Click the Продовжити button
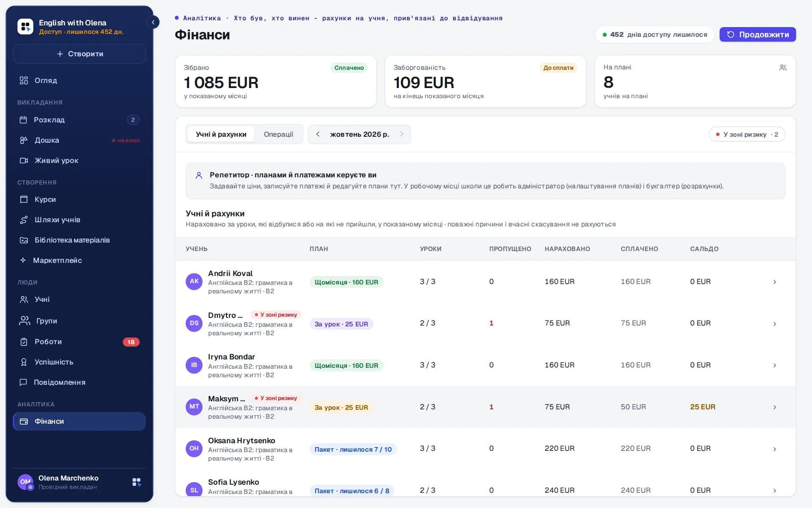Screen dimensions: 812x508 [x=757, y=34]
